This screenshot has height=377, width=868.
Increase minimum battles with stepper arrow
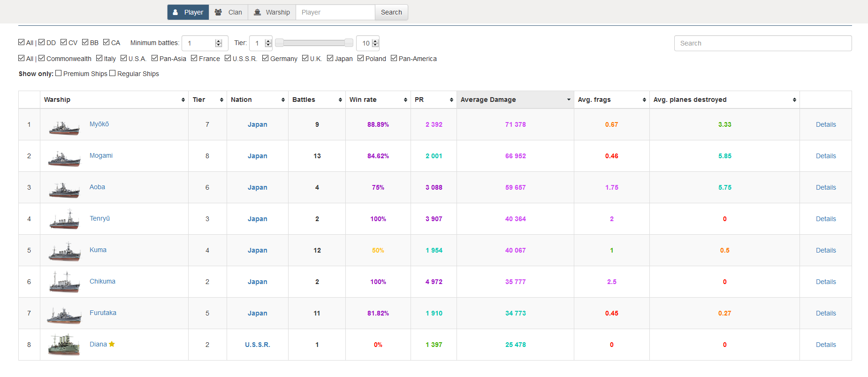coord(218,41)
